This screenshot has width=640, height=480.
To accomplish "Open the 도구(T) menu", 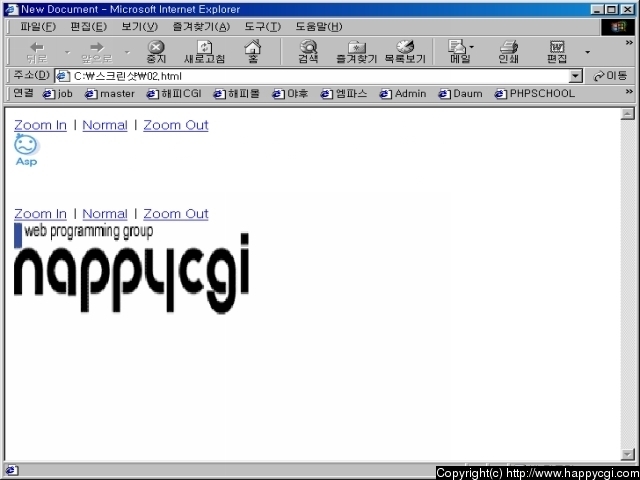I will (x=263, y=27).
